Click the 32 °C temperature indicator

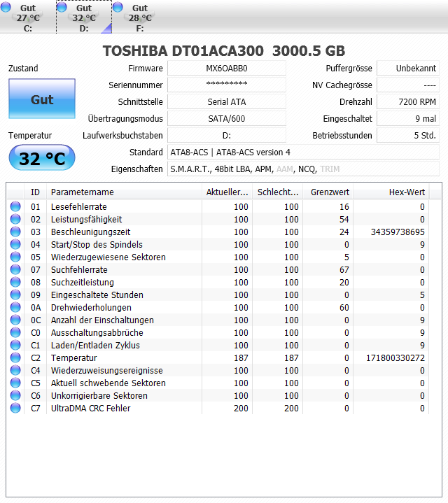point(42,158)
